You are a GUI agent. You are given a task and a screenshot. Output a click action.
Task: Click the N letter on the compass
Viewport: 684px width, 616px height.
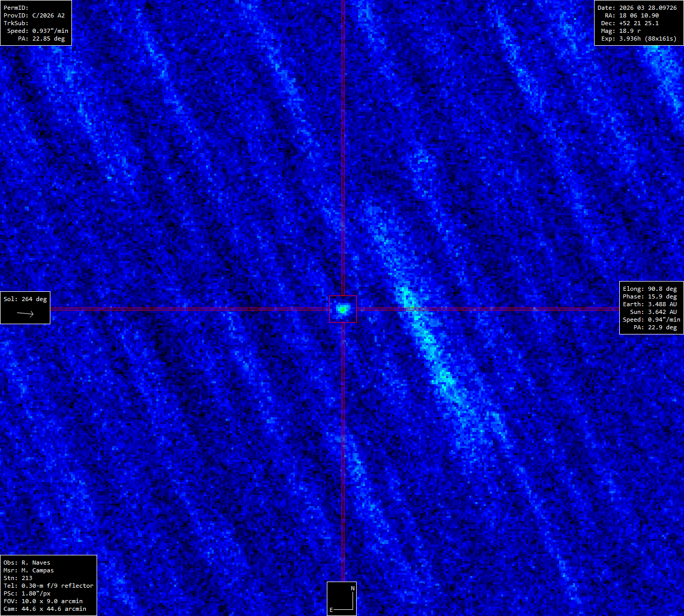point(353,588)
